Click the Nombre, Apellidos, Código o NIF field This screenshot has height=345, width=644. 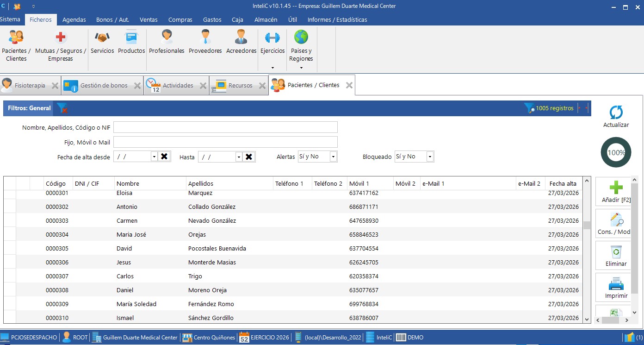tap(225, 127)
